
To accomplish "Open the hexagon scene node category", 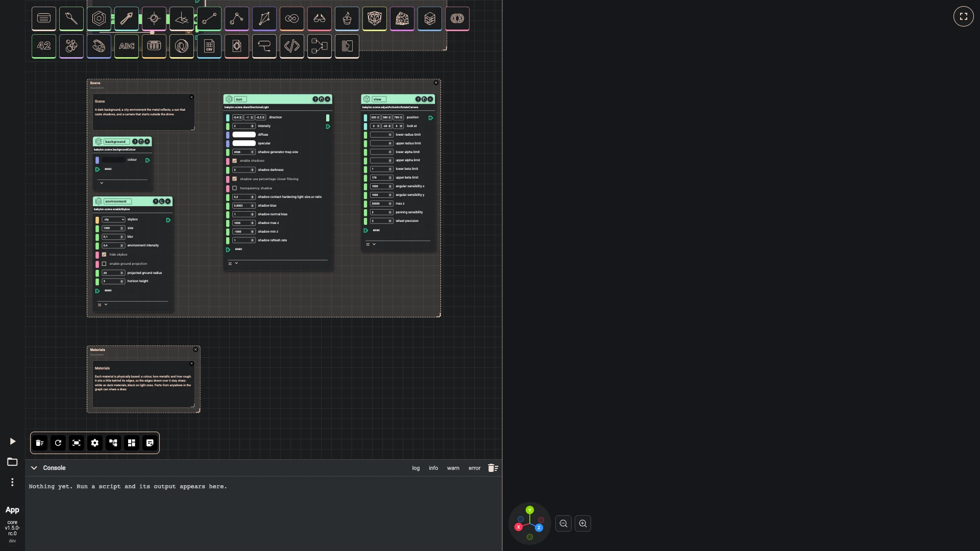I will point(99,19).
